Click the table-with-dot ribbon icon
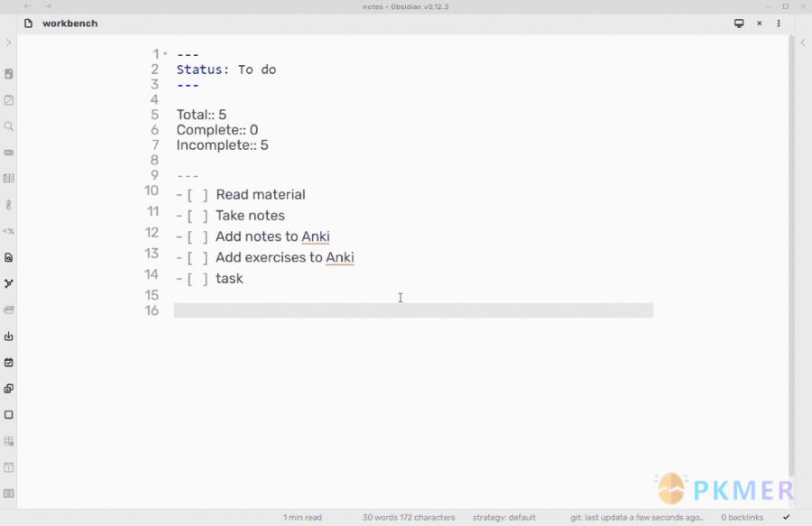812x526 pixels. pyautogui.click(x=9, y=441)
